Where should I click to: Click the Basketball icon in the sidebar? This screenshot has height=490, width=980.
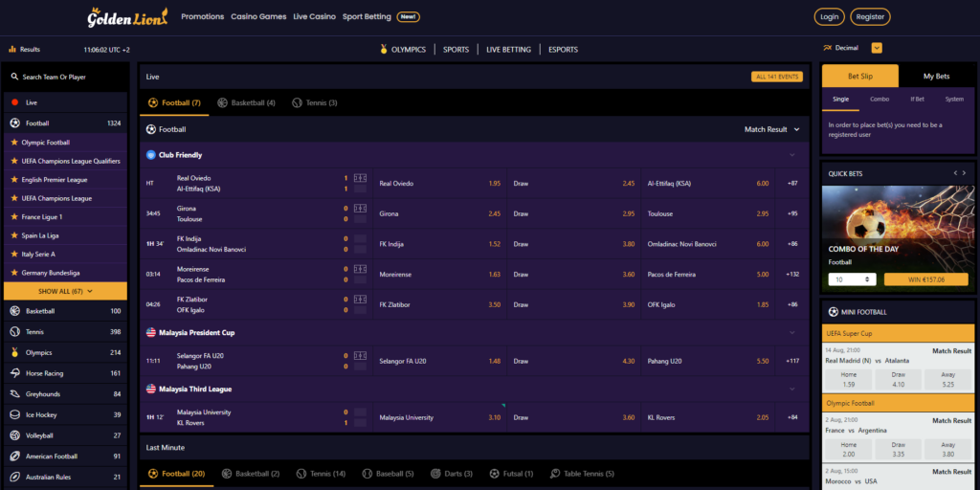coord(15,311)
